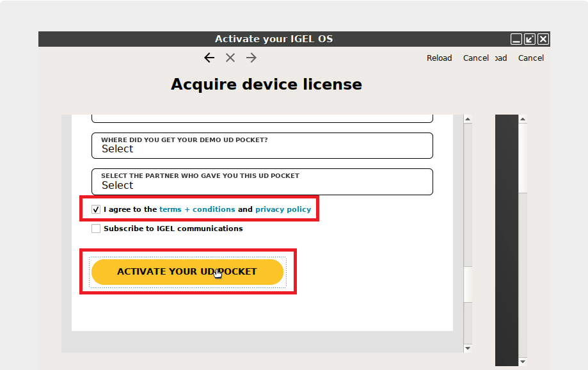Click the dark right panel's scroll-down arrow

click(523, 362)
